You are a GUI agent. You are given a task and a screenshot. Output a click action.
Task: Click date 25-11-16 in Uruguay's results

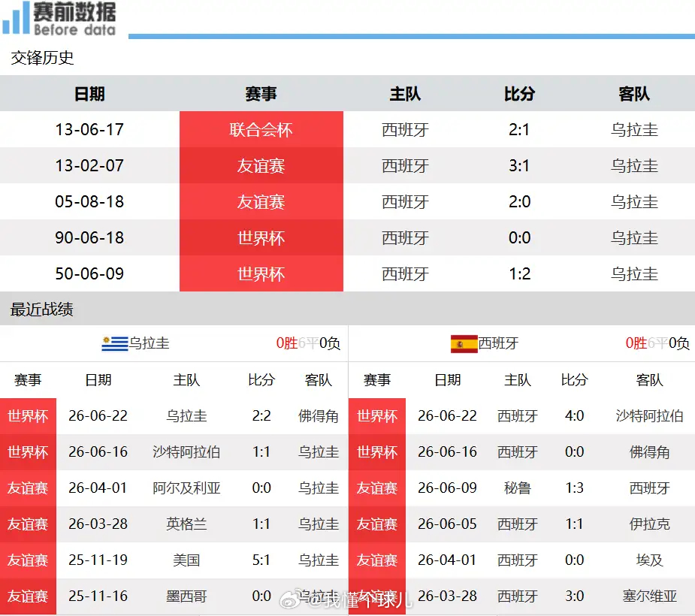(98, 596)
